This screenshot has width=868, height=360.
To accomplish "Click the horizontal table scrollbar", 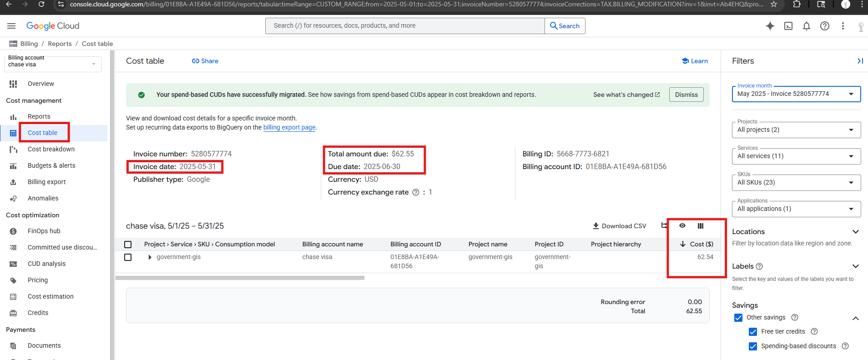I will point(240,278).
